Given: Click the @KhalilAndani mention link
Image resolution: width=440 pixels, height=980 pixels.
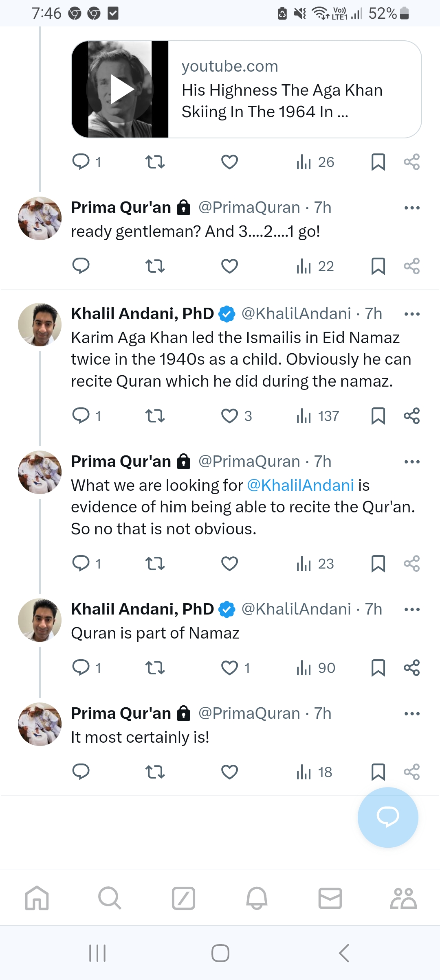Looking at the screenshot, I should pos(300,485).
